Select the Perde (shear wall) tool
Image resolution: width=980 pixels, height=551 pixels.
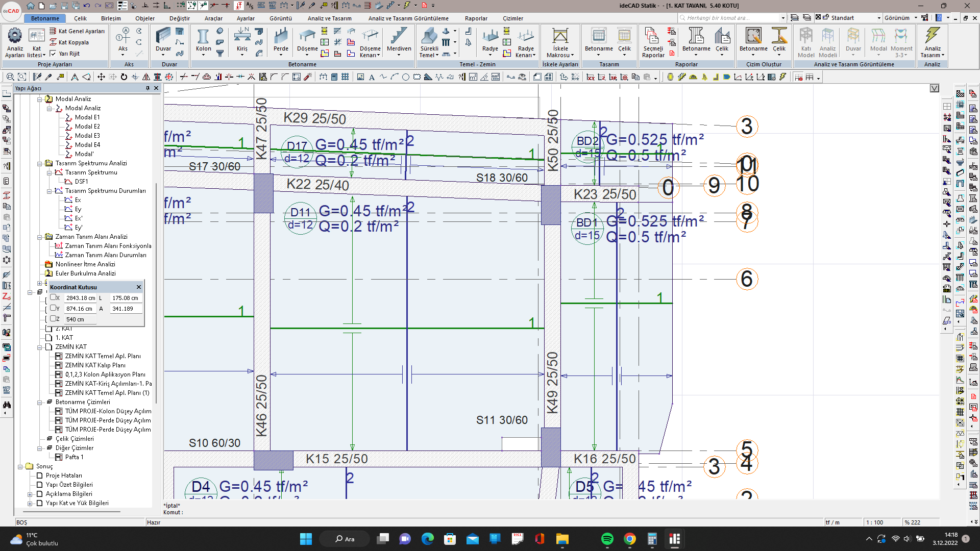coord(281,41)
